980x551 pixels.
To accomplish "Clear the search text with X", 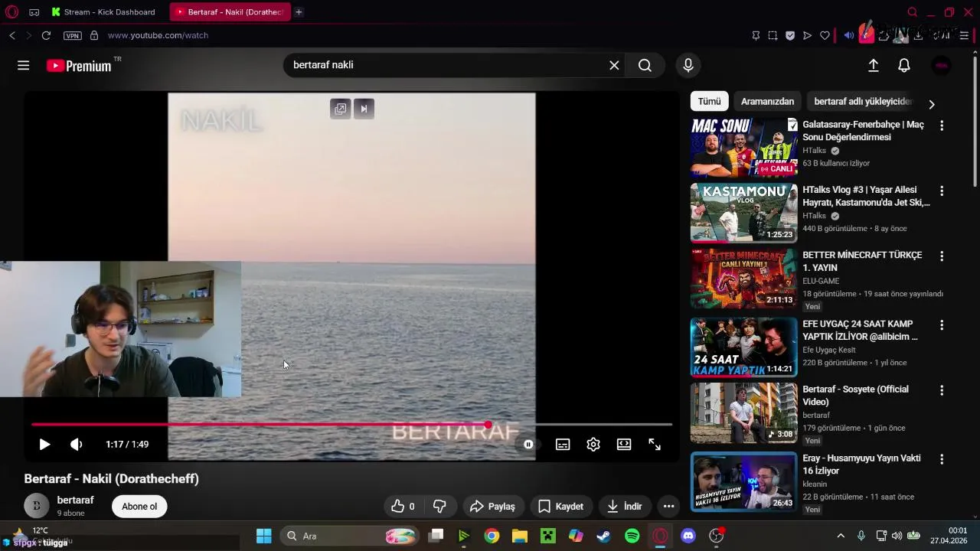I will 614,65.
